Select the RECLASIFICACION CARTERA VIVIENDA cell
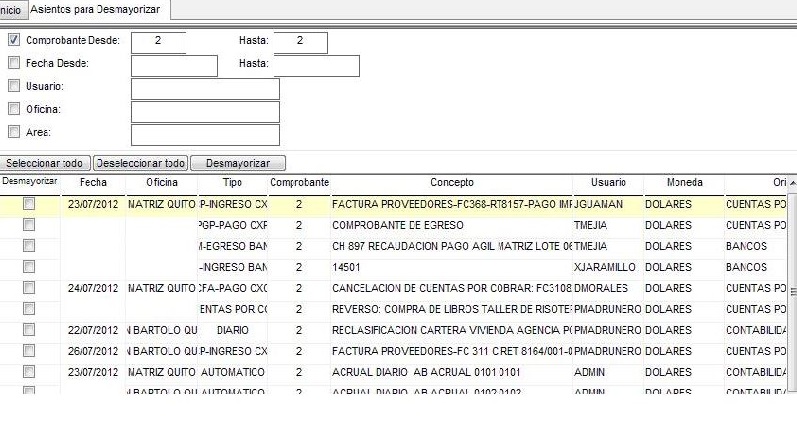The width and height of the screenshot is (797, 426). coord(451,330)
